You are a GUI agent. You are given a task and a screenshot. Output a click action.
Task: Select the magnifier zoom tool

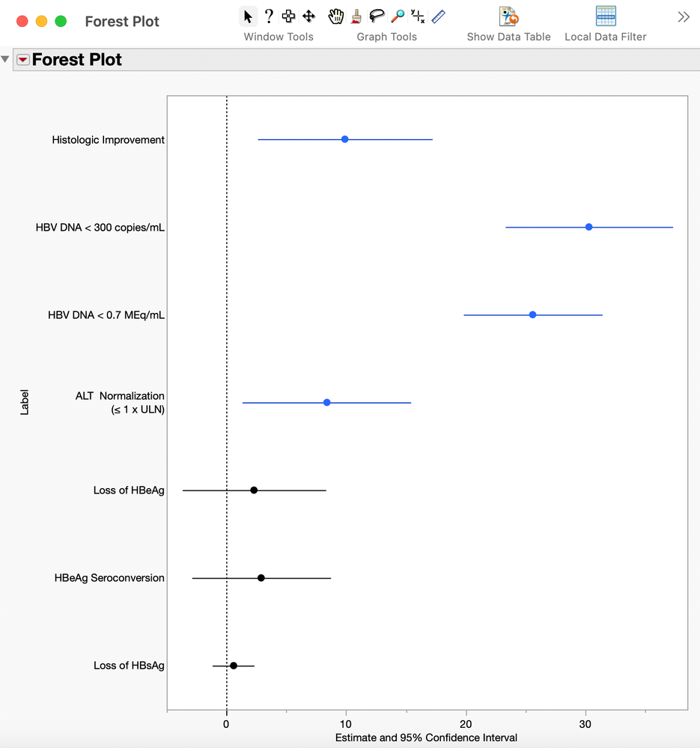[398, 16]
